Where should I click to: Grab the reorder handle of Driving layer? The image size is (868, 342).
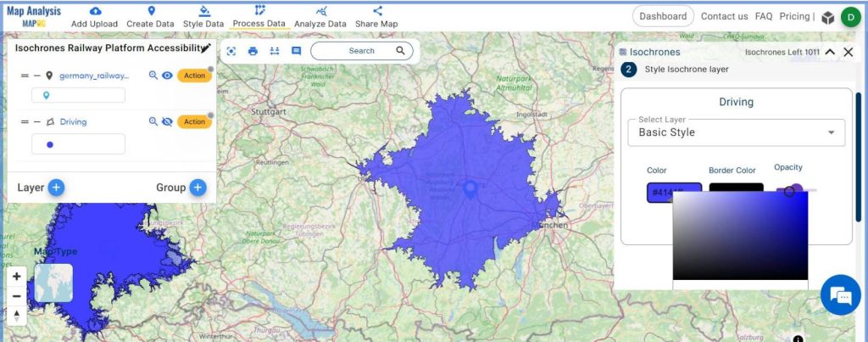pos(25,122)
